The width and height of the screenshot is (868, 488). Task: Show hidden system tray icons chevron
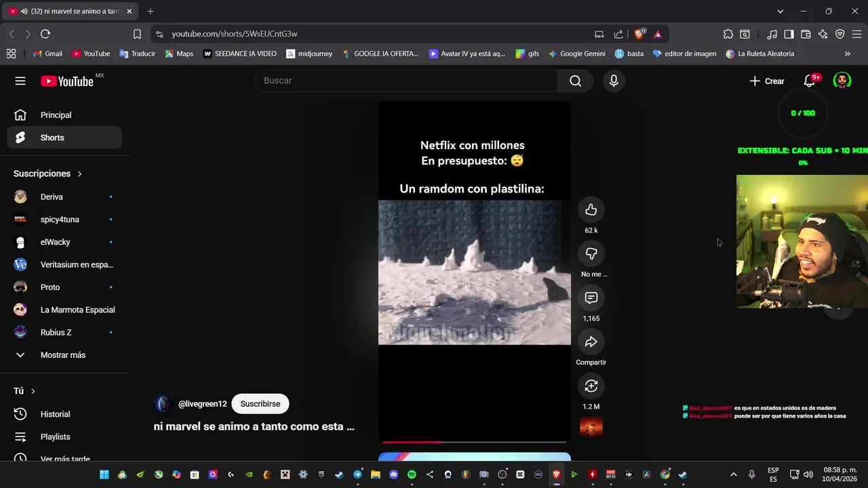pos(733,474)
